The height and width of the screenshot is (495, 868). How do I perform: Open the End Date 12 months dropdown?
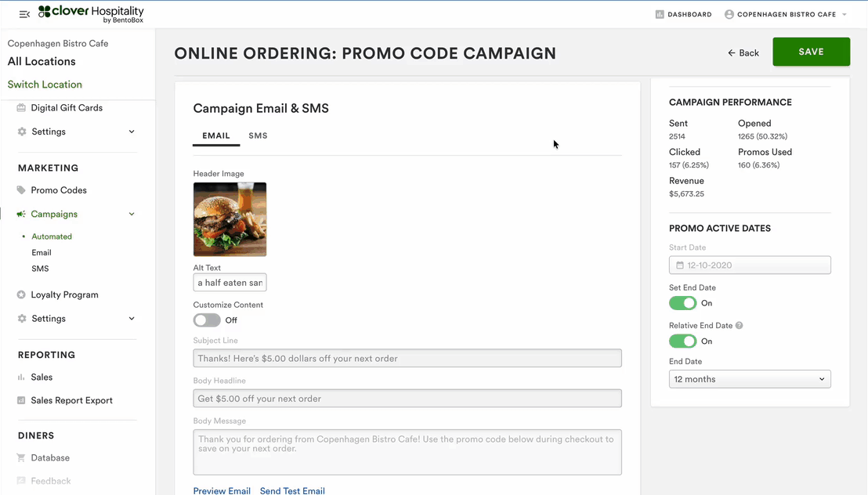pyautogui.click(x=750, y=379)
